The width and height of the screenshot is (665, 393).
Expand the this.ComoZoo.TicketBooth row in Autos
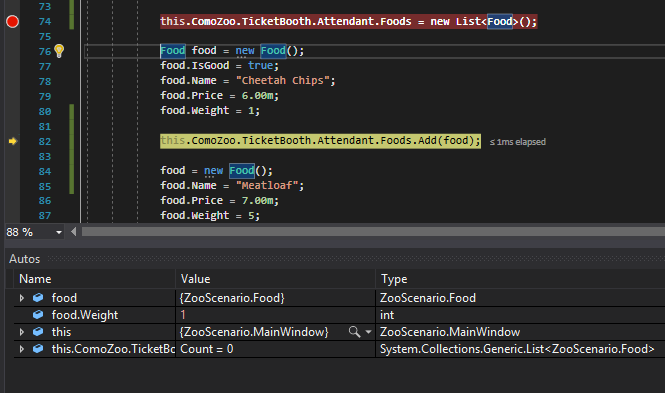pyautogui.click(x=22, y=349)
